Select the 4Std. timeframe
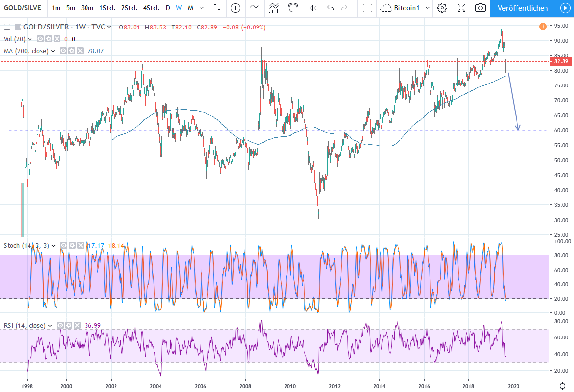The width and height of the screenshot is (574, 392). (151, 8)
